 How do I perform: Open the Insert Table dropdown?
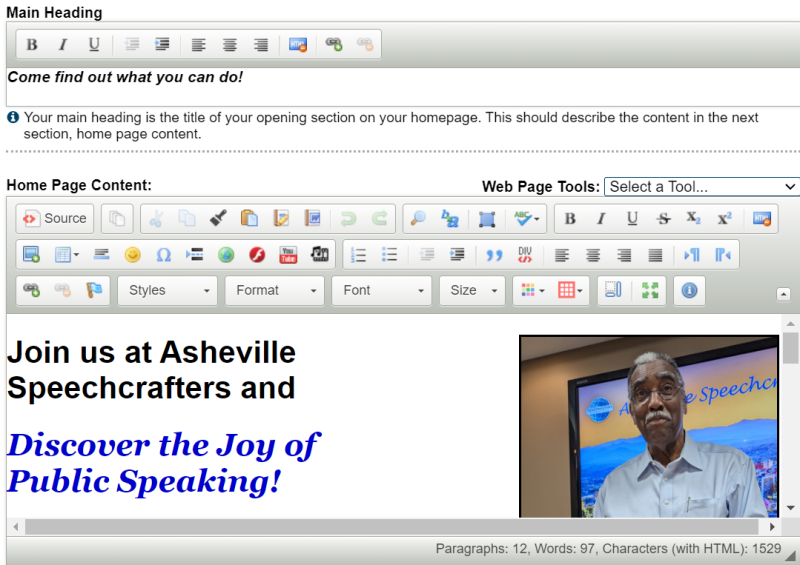pyautogui.click(x=66, y=254)
